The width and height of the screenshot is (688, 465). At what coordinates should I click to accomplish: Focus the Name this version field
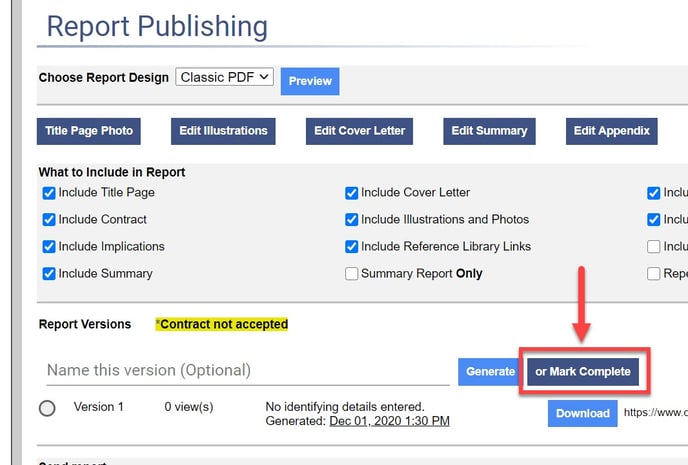coord(247,370)
